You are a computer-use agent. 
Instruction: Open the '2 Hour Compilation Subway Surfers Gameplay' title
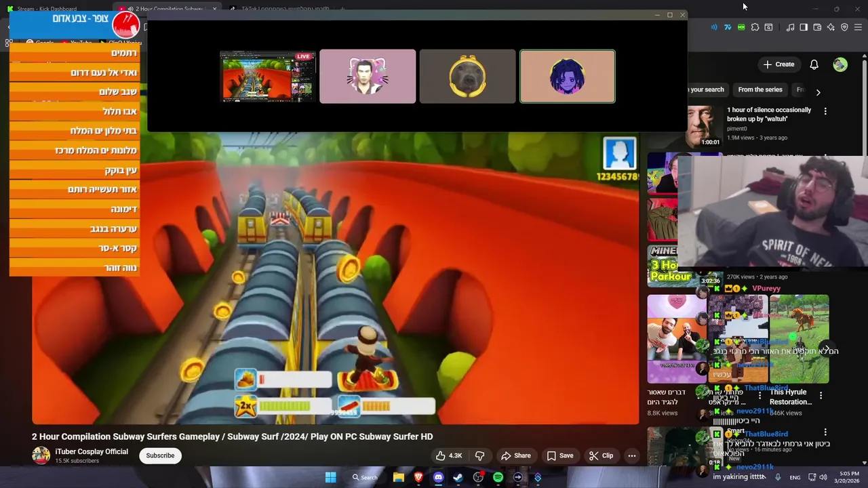(232, 436)
